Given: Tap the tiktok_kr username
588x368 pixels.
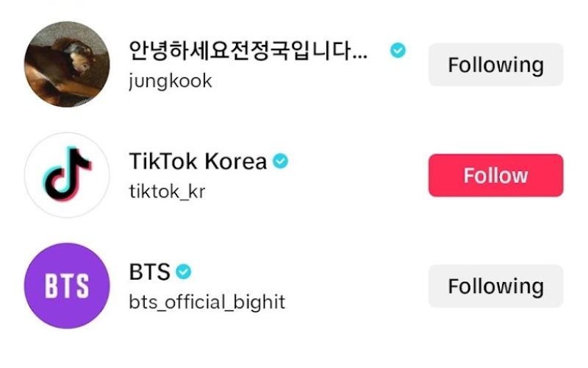Looking at the screenshot, I should (167, 191).
